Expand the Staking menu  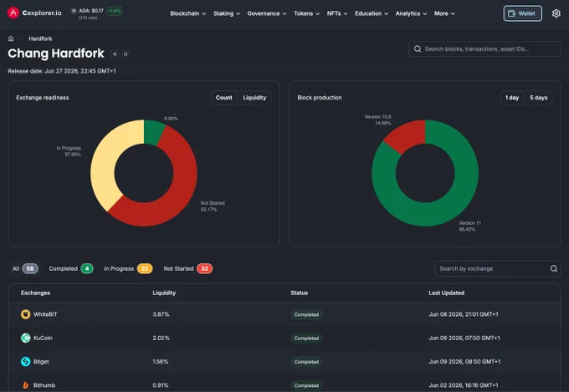tap(227, 13)
